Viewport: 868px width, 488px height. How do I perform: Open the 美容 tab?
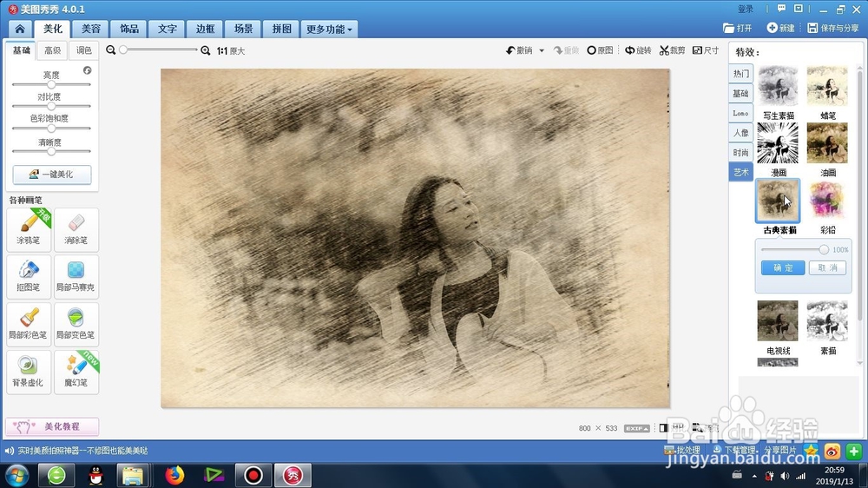click(x=91, y=29)
